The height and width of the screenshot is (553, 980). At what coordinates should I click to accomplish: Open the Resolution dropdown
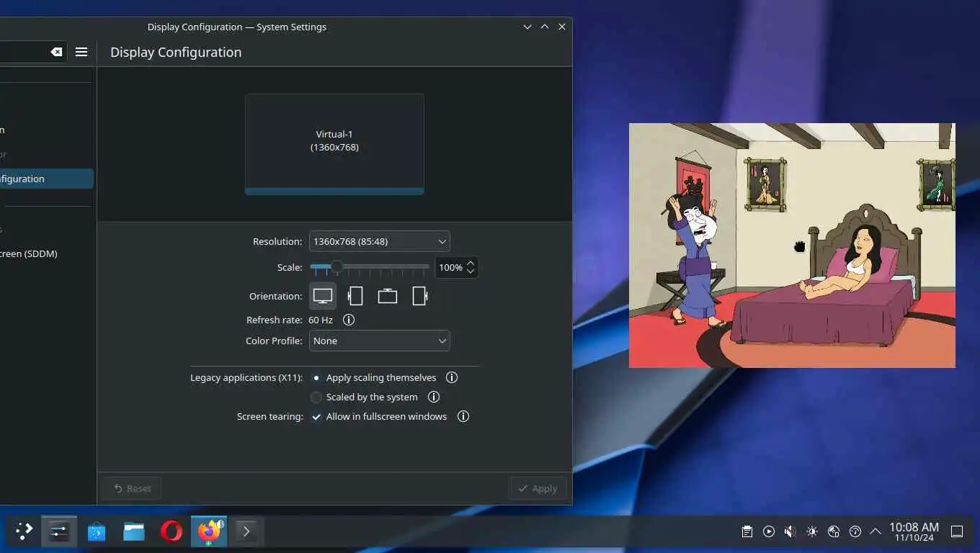380,241
